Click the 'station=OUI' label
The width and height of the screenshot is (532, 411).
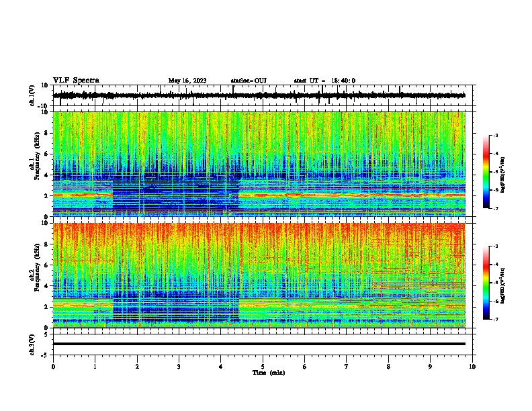tap(249, 81)
